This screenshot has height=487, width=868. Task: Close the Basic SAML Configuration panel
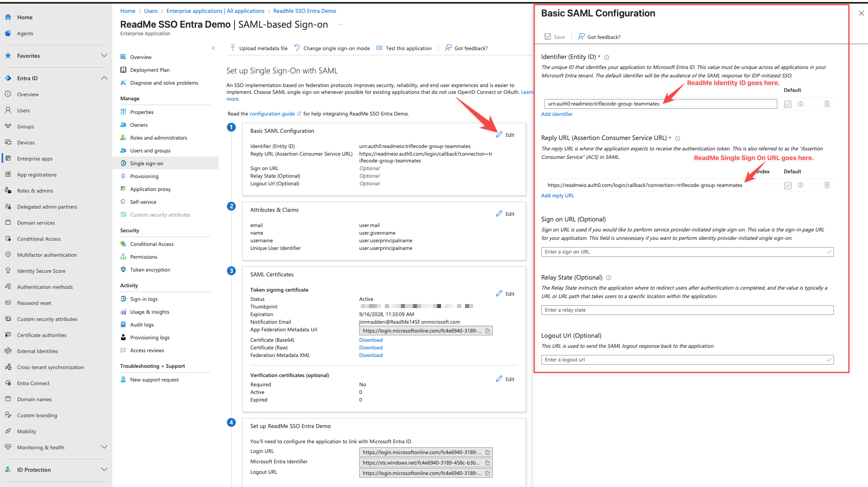point(861,13)
